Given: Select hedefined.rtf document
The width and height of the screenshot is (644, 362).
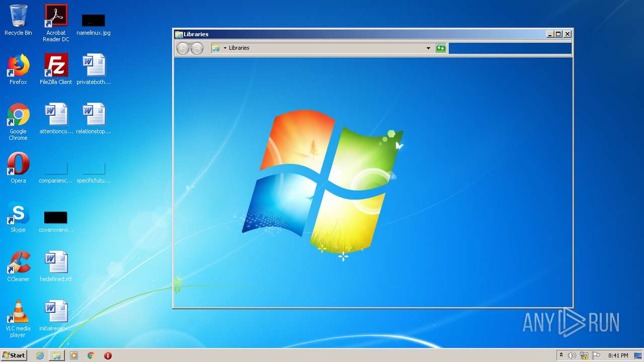Looking at the screenshot, I should pyautogui.click(x=56, y=266).
